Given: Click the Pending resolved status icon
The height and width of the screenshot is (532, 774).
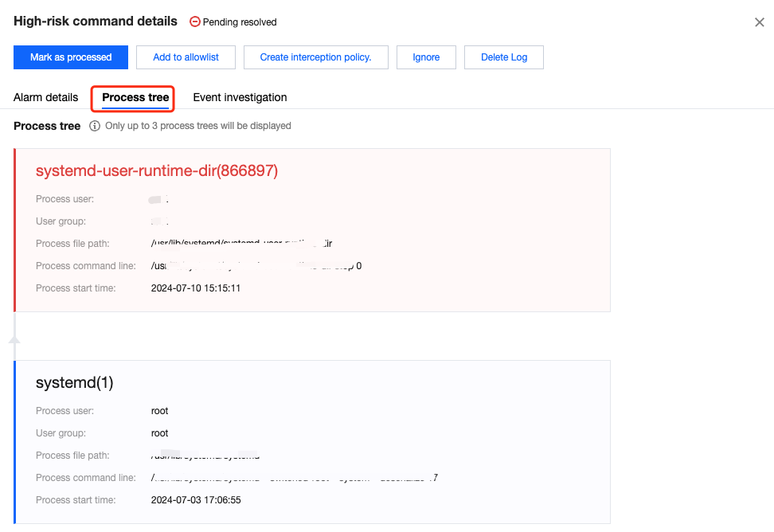Looking at the screenshot, I should pos(195,22).
